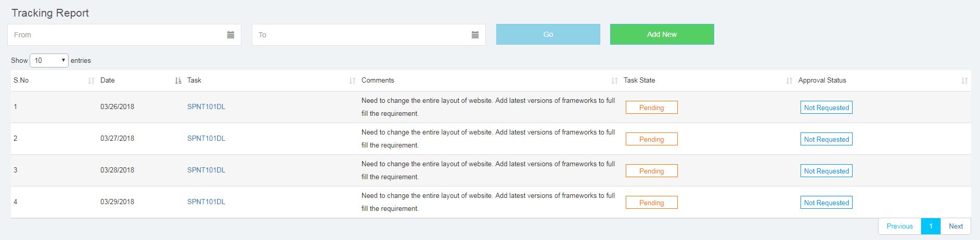Open SPNT101DL task dated 03/26/2018
The width and height of the screenshot is (980, 240).
pos(206,107)
